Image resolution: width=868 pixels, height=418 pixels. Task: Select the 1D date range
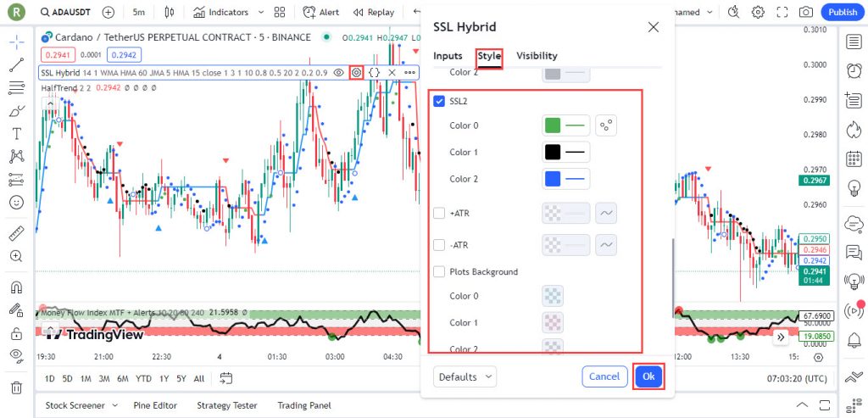[x=49, y=379]
